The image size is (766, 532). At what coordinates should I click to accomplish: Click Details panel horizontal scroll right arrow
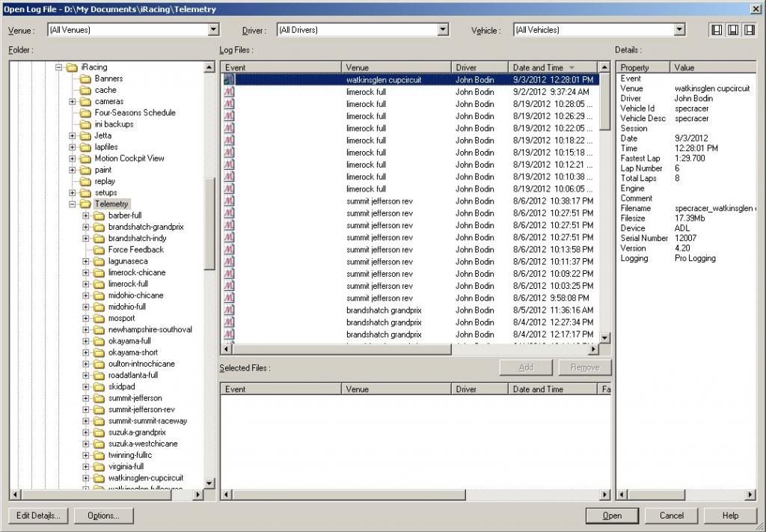(750, 495)
